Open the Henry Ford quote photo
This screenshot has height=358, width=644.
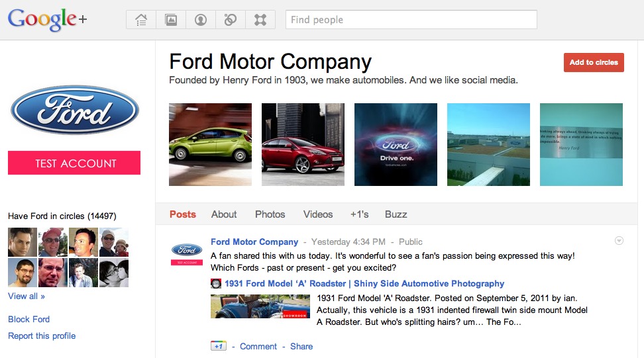[581, 144]
